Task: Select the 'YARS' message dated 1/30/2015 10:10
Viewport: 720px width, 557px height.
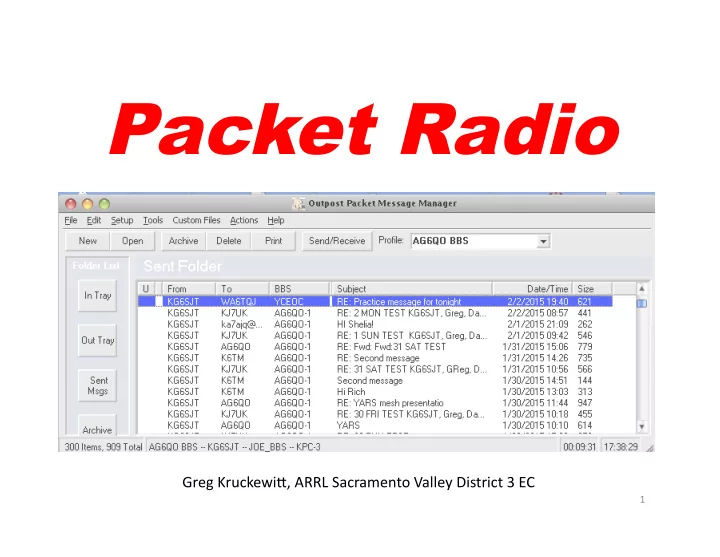Action: point(375,426)
